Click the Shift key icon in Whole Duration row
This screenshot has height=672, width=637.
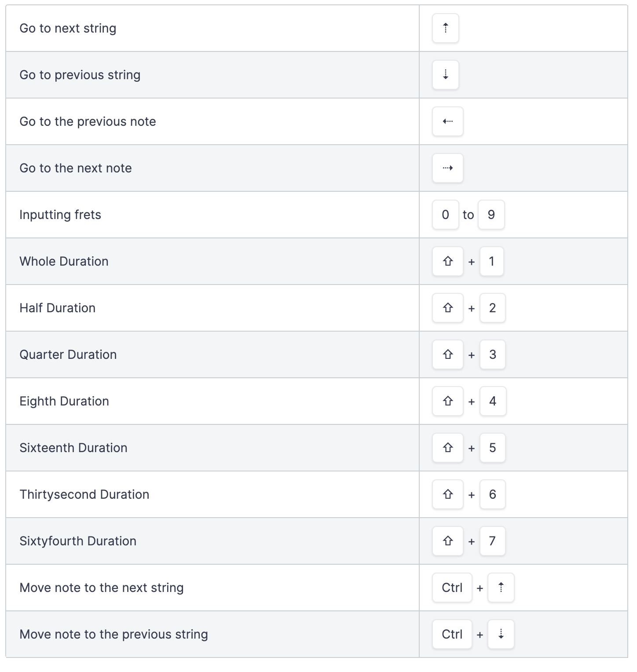447,261
